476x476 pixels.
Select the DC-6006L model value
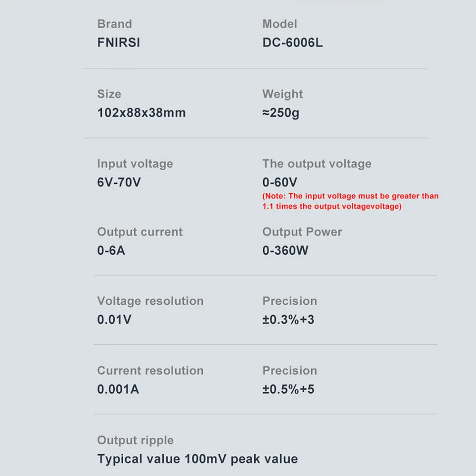(292, 42)
